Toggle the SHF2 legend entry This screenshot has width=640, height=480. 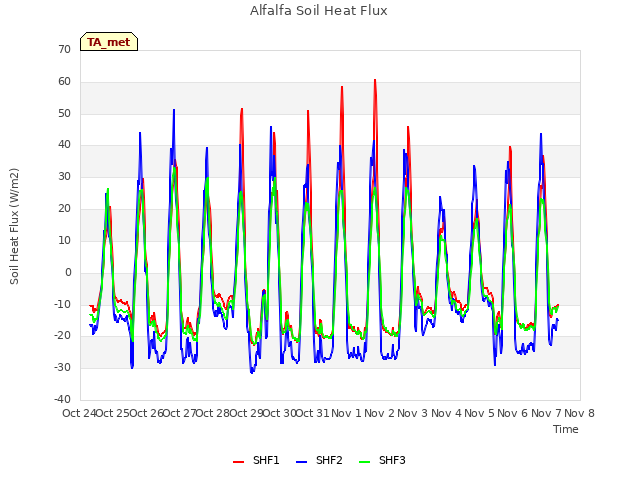319,460
